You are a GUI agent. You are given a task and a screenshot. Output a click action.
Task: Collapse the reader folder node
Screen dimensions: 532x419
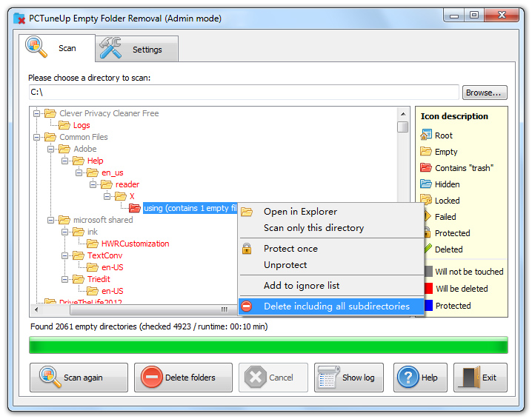[93, 184]
